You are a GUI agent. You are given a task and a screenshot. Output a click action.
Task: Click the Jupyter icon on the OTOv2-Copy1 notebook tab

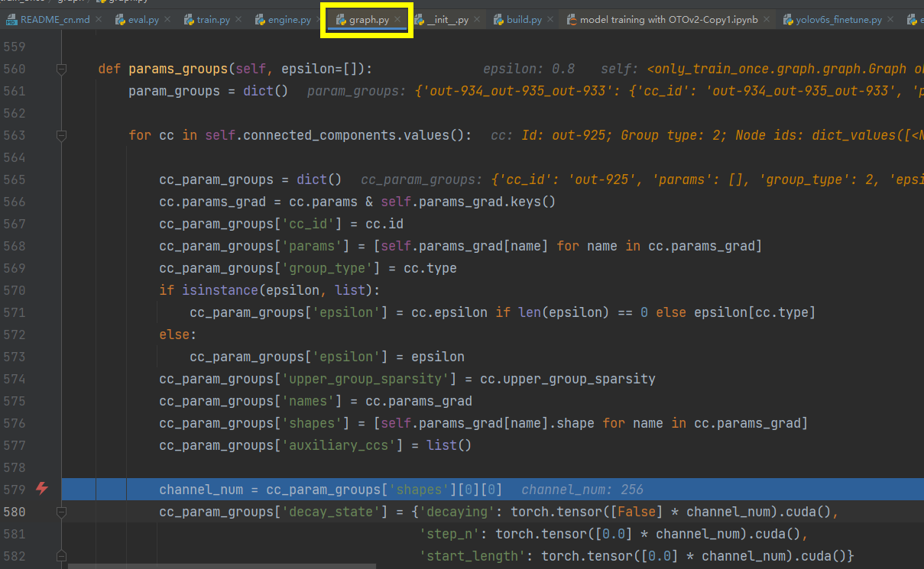(573, 19)
